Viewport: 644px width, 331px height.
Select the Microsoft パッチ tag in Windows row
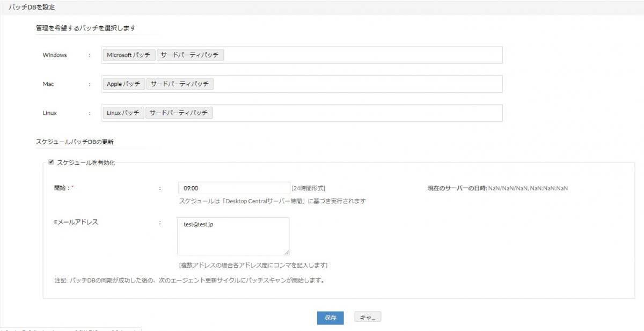tap(129, 55)
